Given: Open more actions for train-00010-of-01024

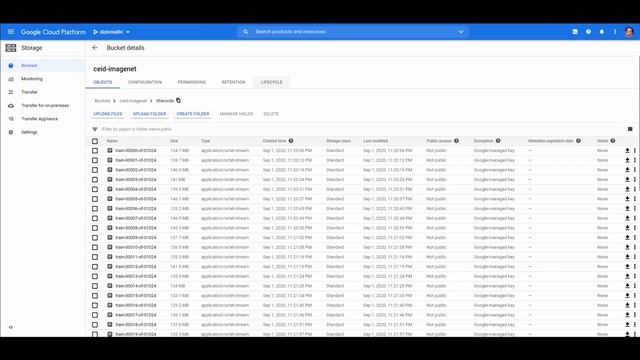Looking at the screenshot, I should [635, 247].
